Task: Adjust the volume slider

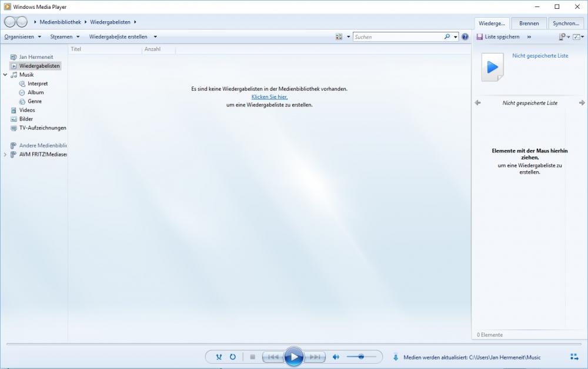Action: (x=361, y=357)
